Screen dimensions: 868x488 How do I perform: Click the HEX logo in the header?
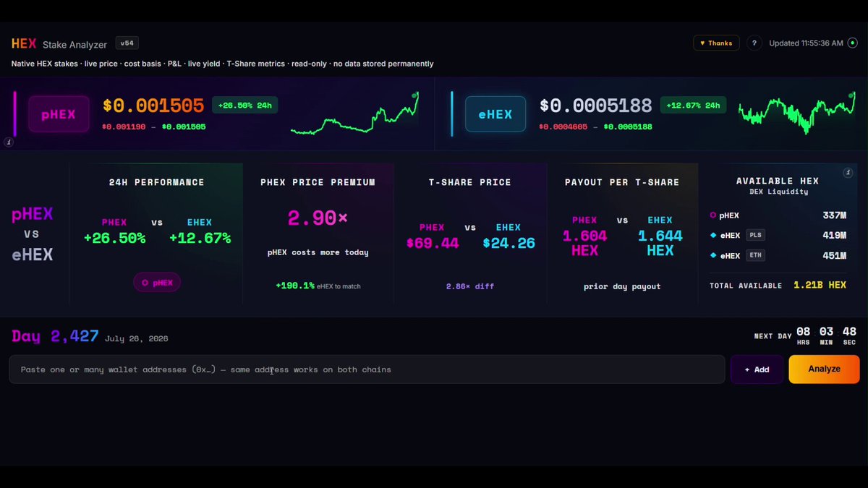(24, 44)
